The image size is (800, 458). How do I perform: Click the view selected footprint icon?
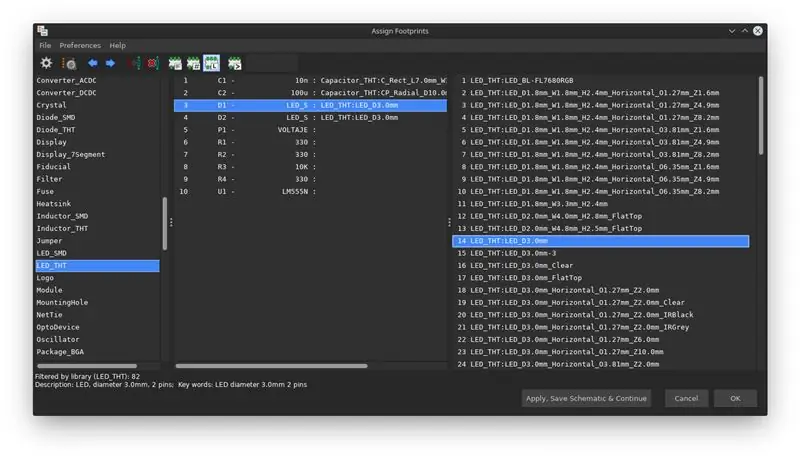click(x=69, y=63)
